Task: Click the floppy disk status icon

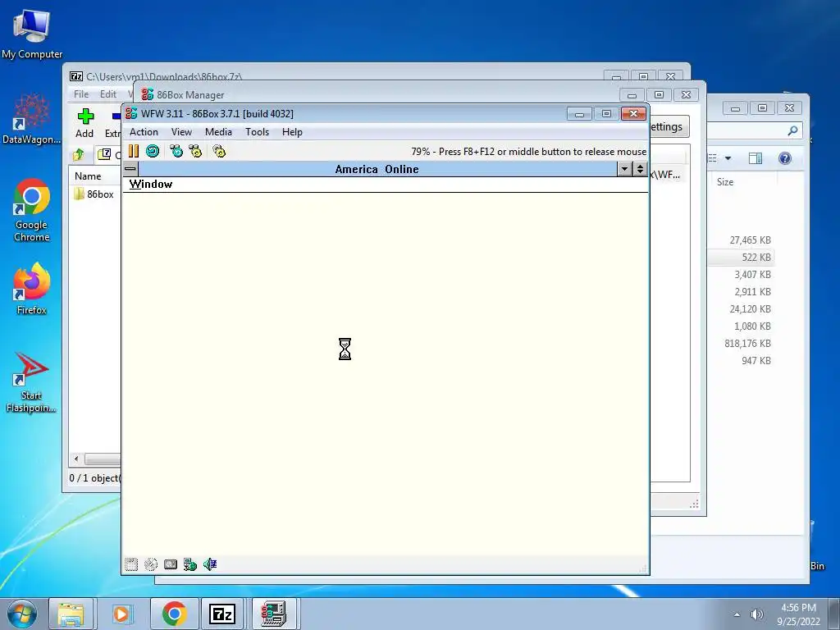Action: click(x=131, y=564)
